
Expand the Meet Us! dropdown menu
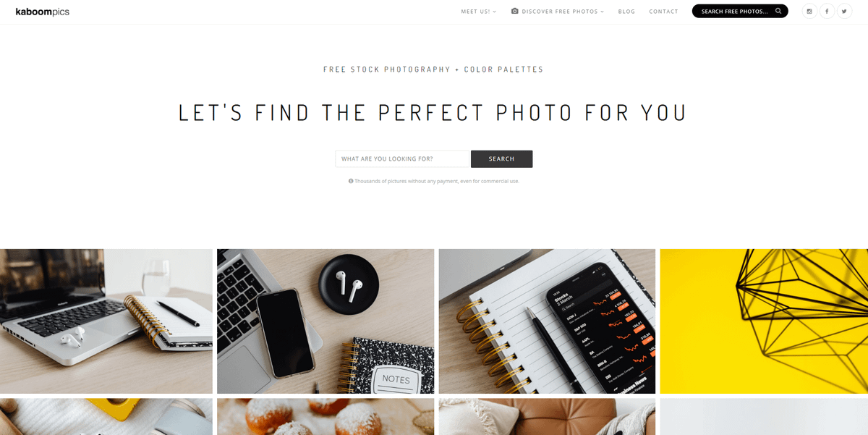tap(479, 12)
